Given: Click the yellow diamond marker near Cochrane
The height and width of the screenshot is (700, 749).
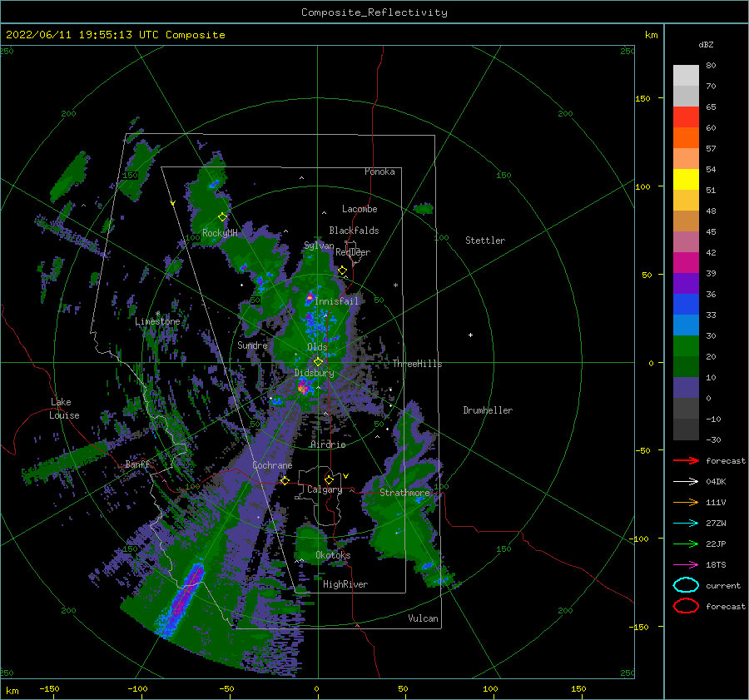Looking at the screenshot, I should pyautogui.click(x=285, y=480).
